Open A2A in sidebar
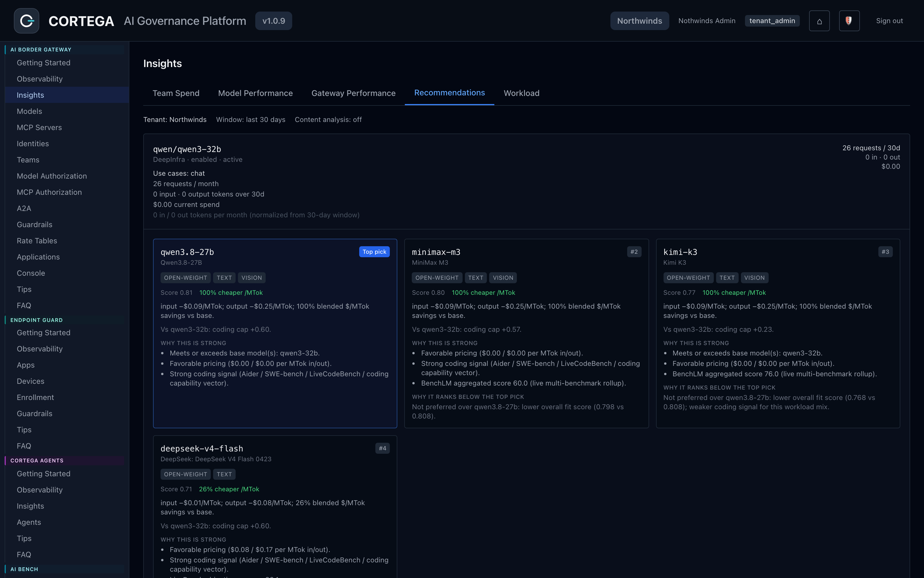This screenshot has width=924, height=578. [67, 208]
